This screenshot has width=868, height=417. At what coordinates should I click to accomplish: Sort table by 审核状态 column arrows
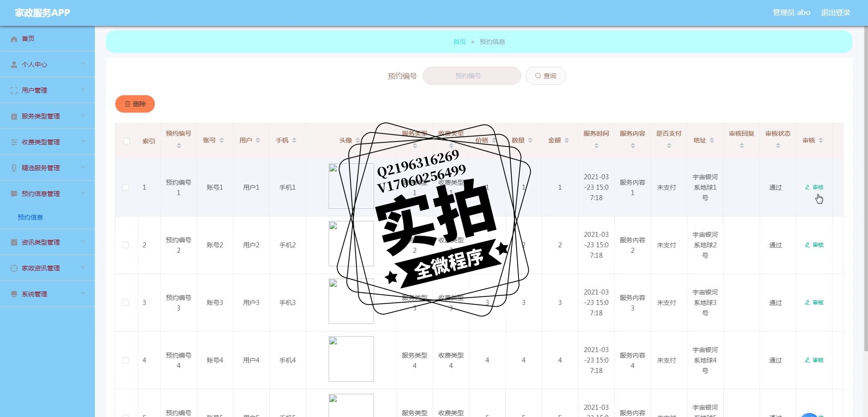point(778,146)
